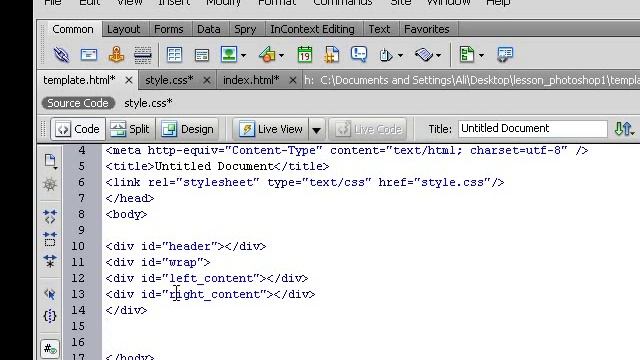Screen dimensions: 640x360
Task: Click line number 14 in gutter
Action: [78, 310]
